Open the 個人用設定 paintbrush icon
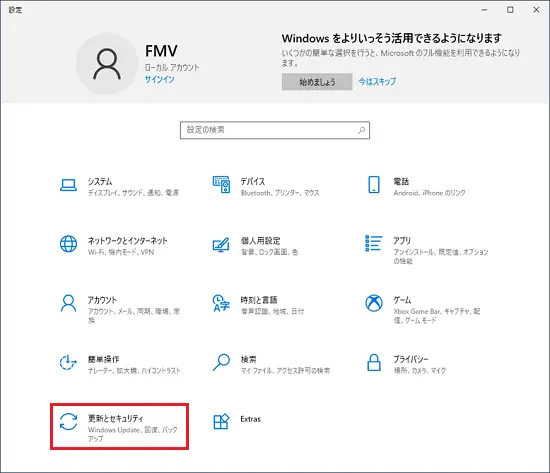 pos(221,245)
